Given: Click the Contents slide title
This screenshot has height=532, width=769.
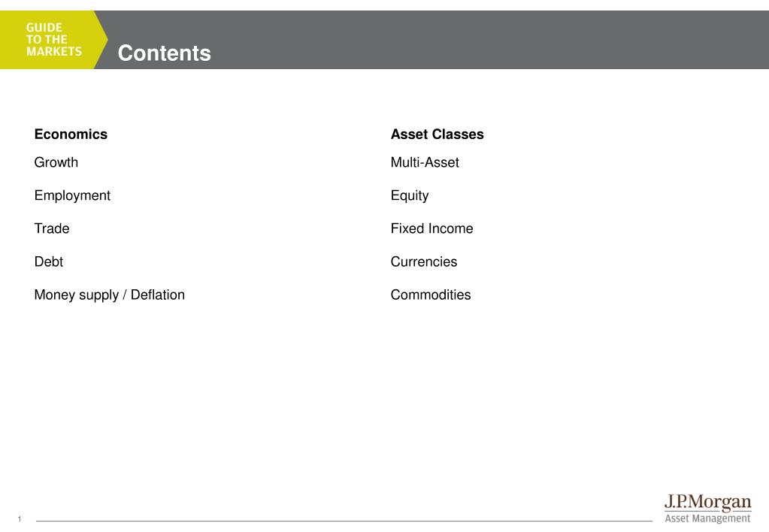Looking at the screenshot, I should [x=165, y=53].
